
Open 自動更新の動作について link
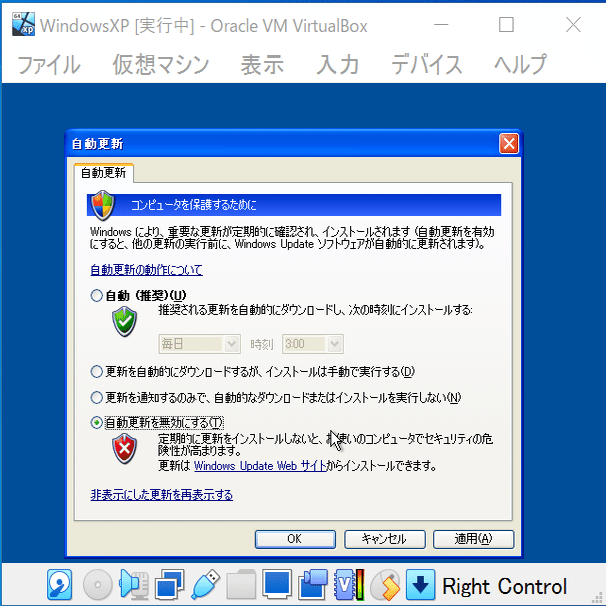click(x=146, y=270)
